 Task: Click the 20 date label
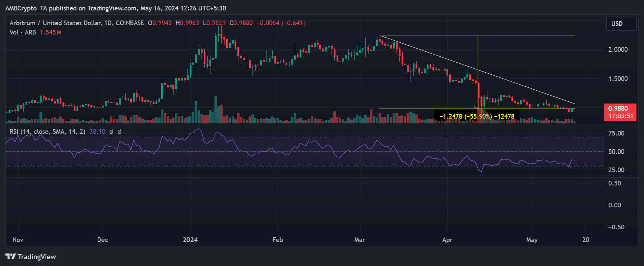point(586,240)
